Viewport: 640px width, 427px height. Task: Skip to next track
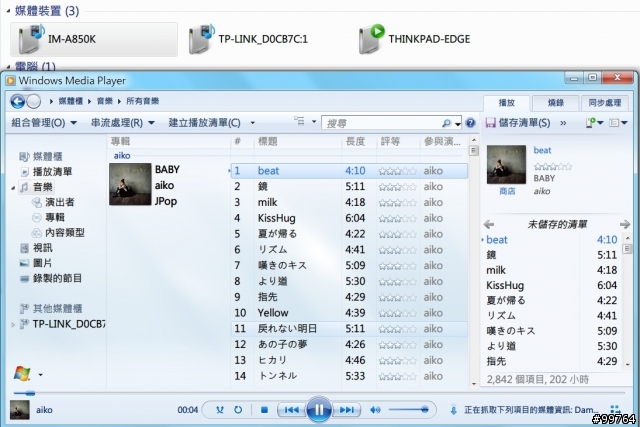[x=347, y=410]
